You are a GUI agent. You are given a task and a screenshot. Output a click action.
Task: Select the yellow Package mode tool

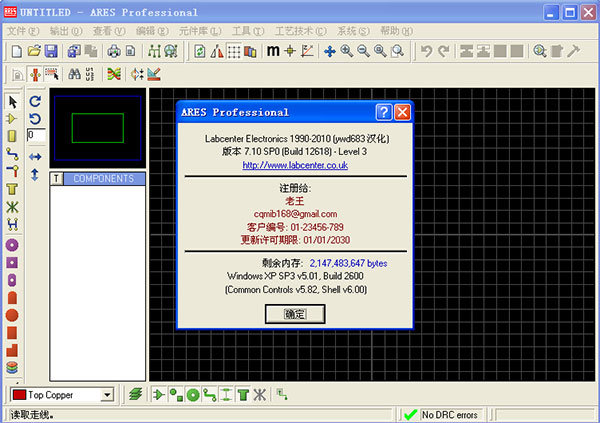[x=12, y=136]
